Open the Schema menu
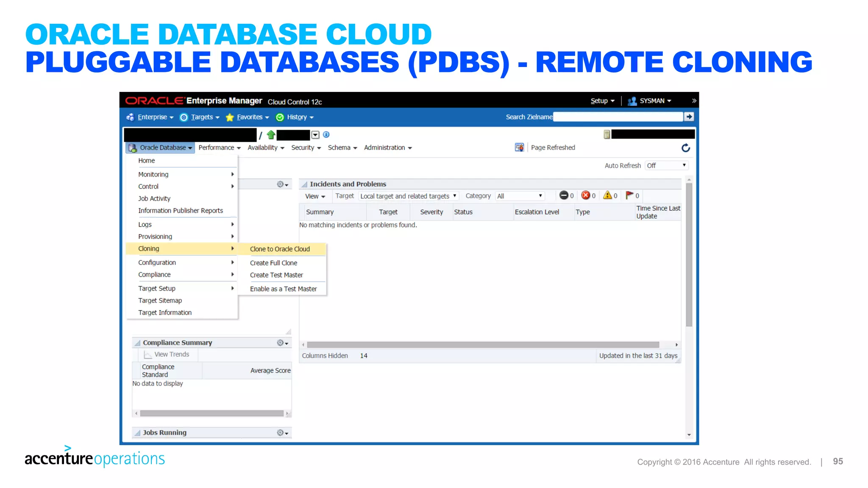Image resolution: width=868 pixels, height=488 pixels. click(x=342, y=147)
